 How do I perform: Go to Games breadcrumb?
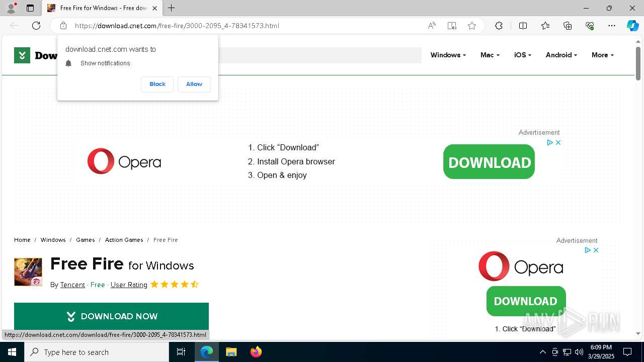tap(86, 240)
